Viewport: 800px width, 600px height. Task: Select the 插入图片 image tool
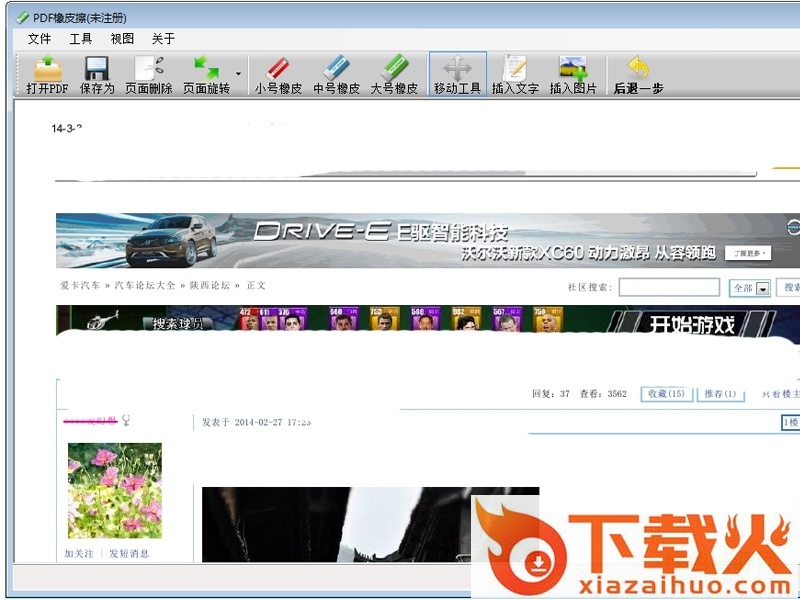pos(573,74)
